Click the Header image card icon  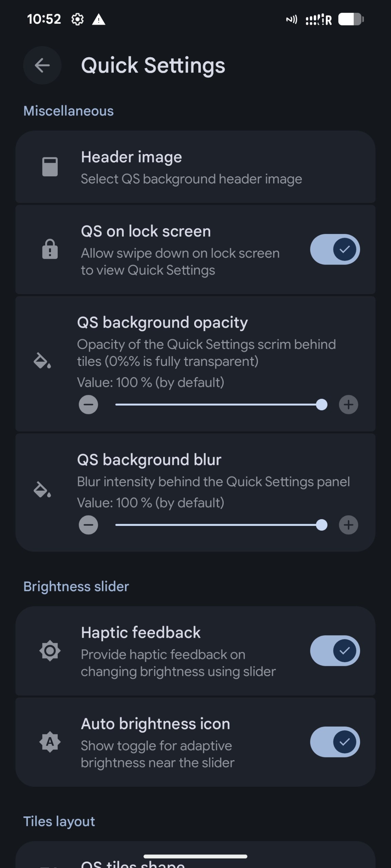point(50,167)
